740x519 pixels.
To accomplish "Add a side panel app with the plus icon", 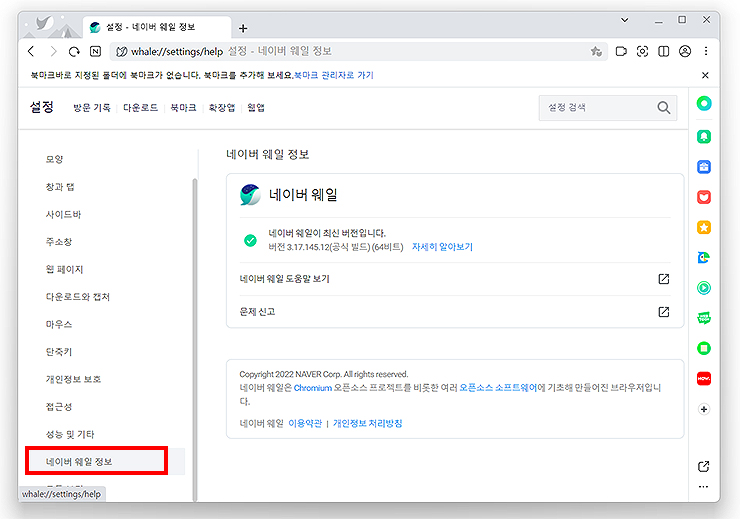I will click(704, 409).
